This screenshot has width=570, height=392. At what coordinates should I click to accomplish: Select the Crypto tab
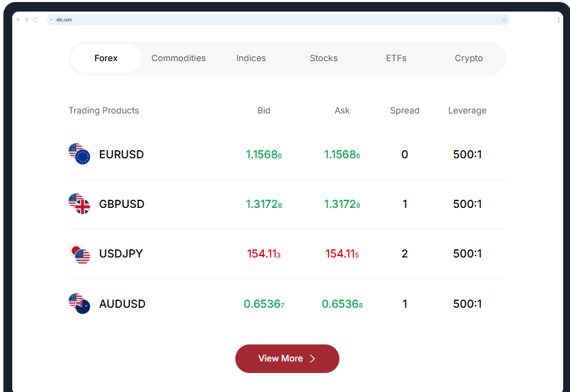[469, 58]
